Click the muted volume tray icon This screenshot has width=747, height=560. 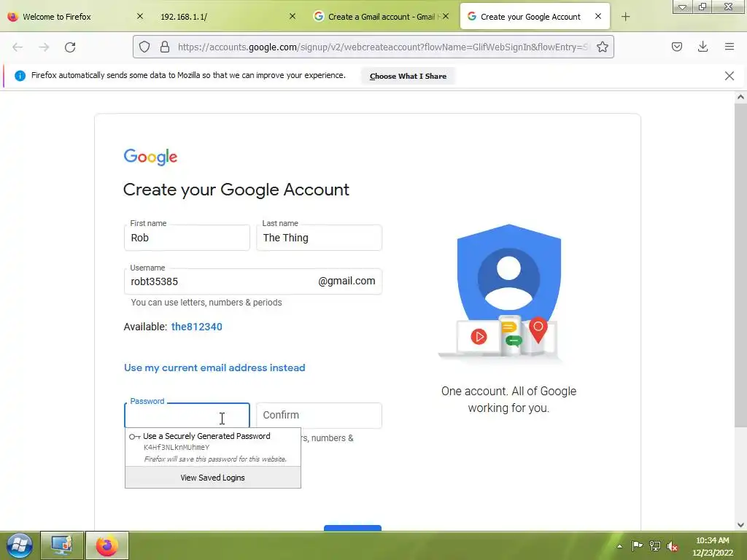click(673, 545)
